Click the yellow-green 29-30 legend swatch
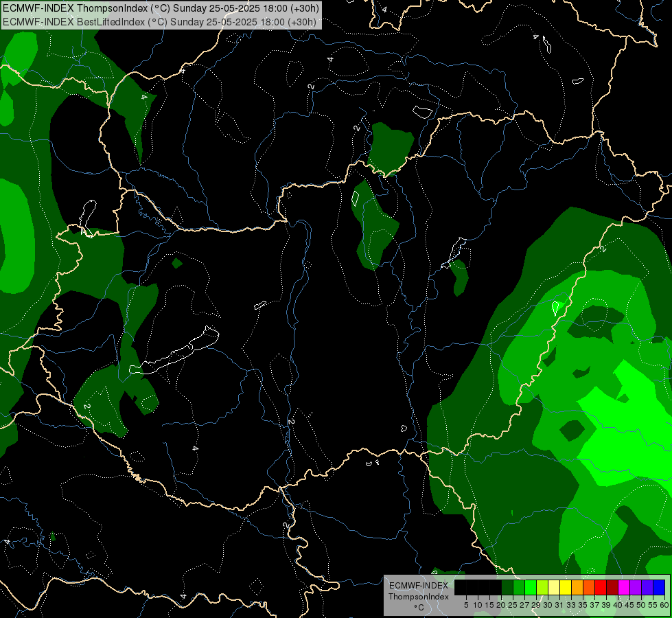Image resolution: width=672 pixels, height=618 pixels. [542, 587]
